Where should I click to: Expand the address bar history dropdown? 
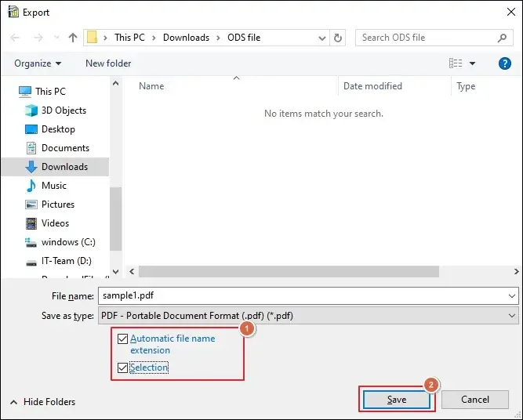point(321,38)
